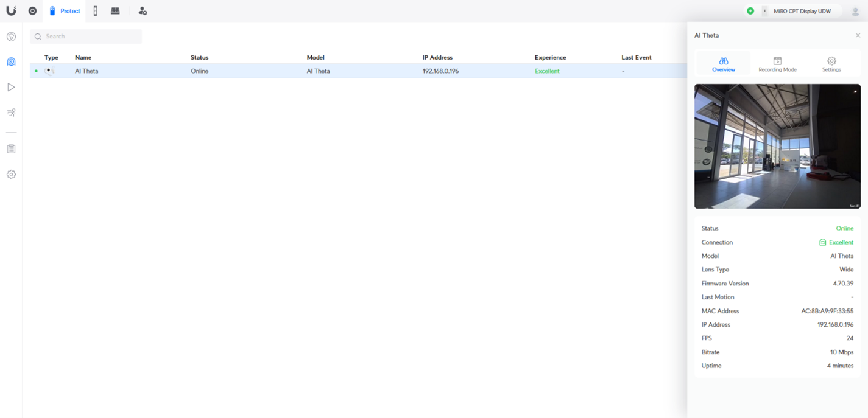This screenshot has height=418, width=868.
Task: Open the user account avatar
Action: [x=855, y=11]
